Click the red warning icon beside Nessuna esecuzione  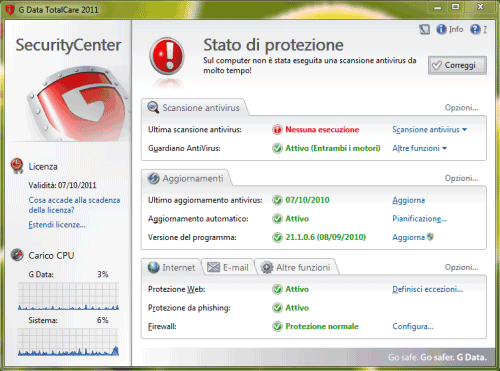(277, 130)
